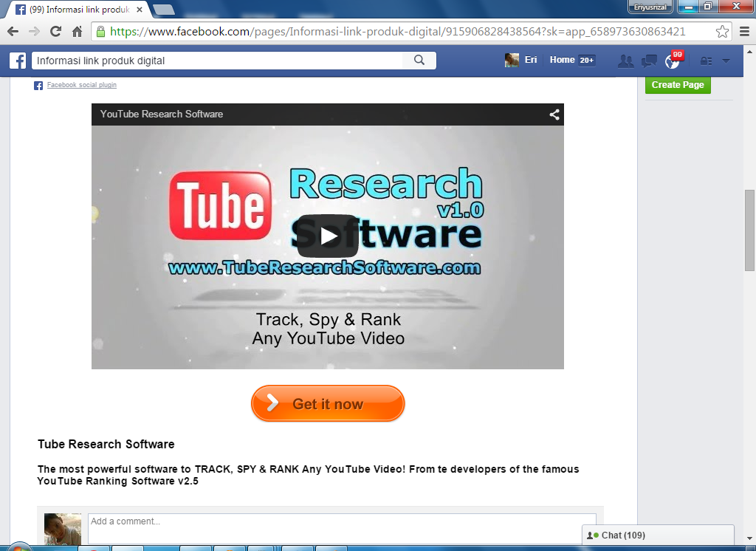The image size is (756, 551).
Task: Click the Eriyusrizal user profile button
Action: pos(650,7)
